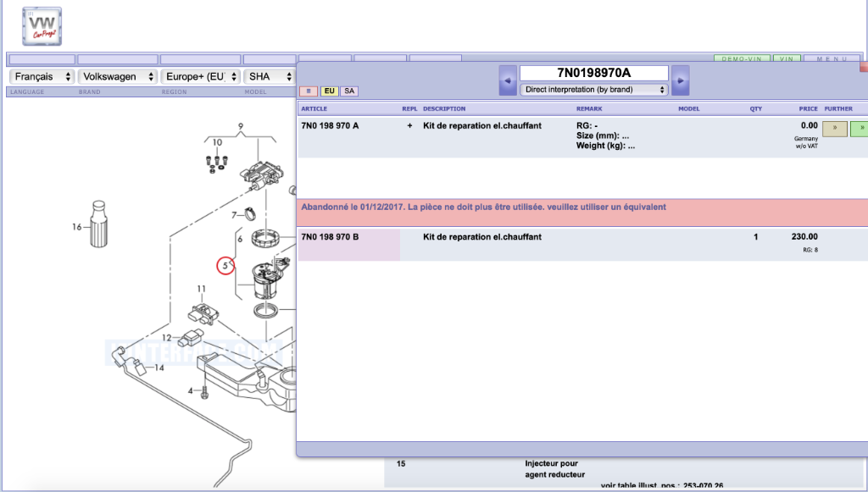Select circled part number 5 in diagram
The image size is (868, 492).
pyautogui.click(x=225, y=265)
